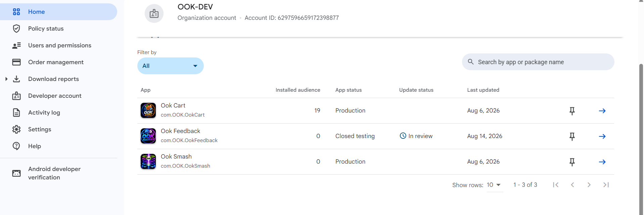Click the Ook Feedback app icon
Image resolution: width=644 pixels, height=215 pixels.
click(x=148, y=136)
